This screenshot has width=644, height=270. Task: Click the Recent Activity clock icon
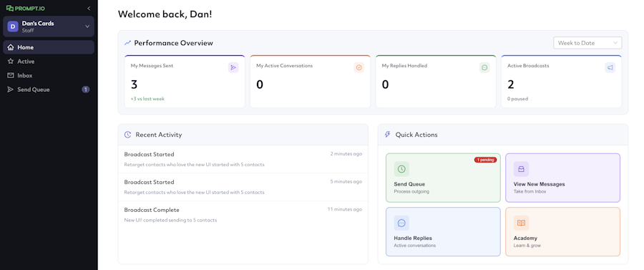coord(128,135)
